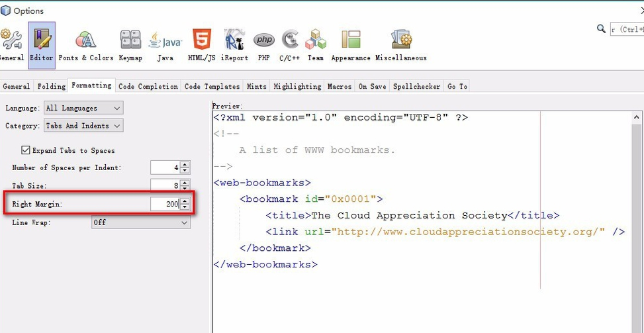Decrease the Tab Size value

185,188
